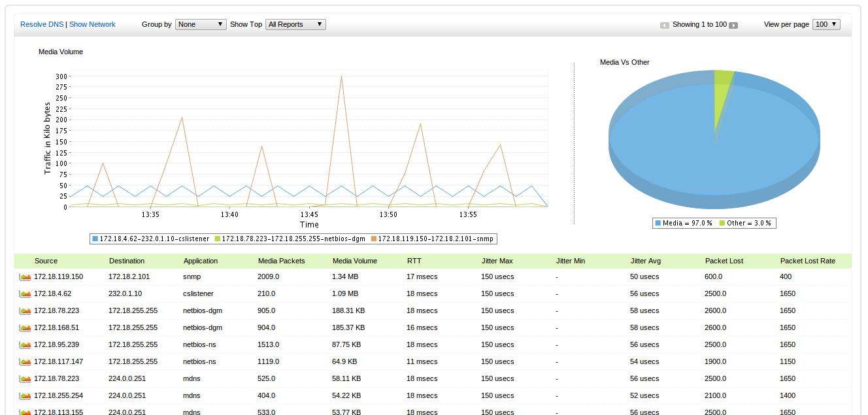
Task: Go to next page arrow
Action: [x=733, y=25]
